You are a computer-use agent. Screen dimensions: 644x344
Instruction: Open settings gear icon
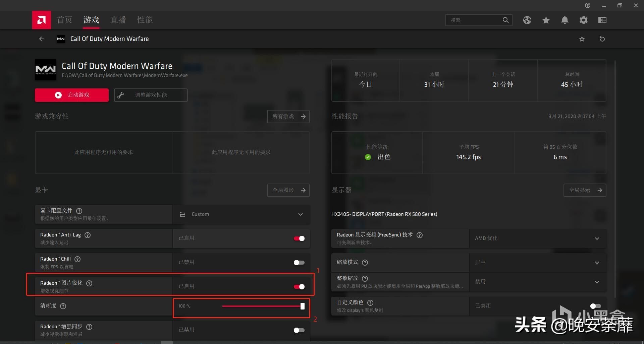pyautogui.click(x=583, y=20)
